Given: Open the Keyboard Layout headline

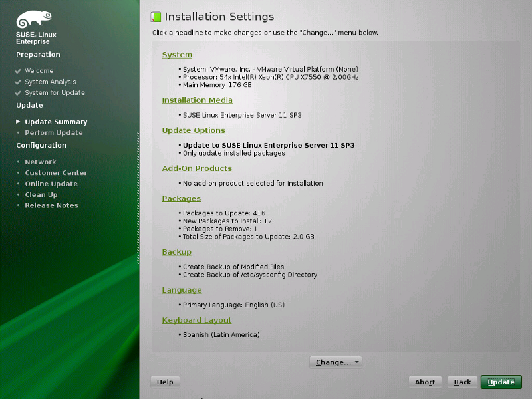Looking at the screenshot, I should pyautogui.click(x=197, y=320).
